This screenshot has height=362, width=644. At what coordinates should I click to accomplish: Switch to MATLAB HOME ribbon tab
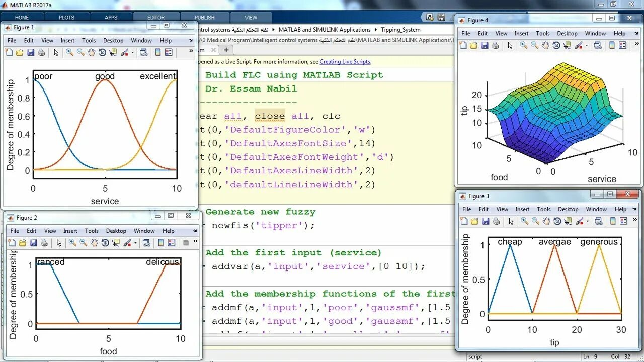click(x=22, y=17)
